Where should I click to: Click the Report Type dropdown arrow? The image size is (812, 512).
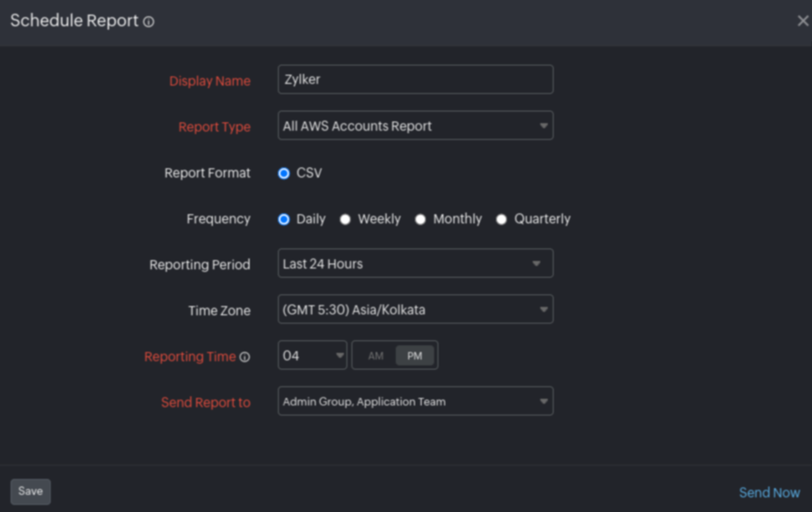(543, 126)
